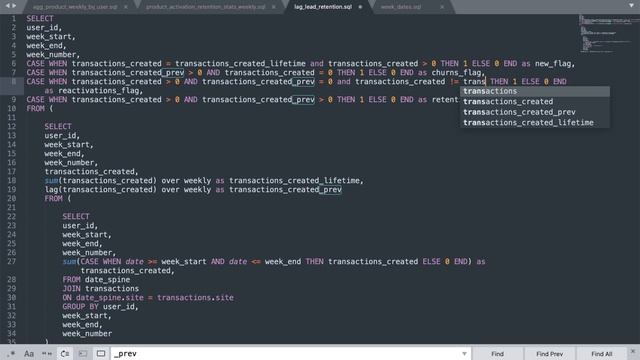Toggle regular expression search in find bar

(11, 353)
